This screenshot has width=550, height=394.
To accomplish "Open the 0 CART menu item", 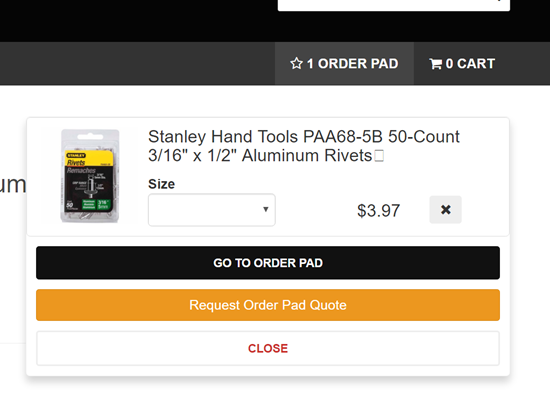I will point(462,64).
